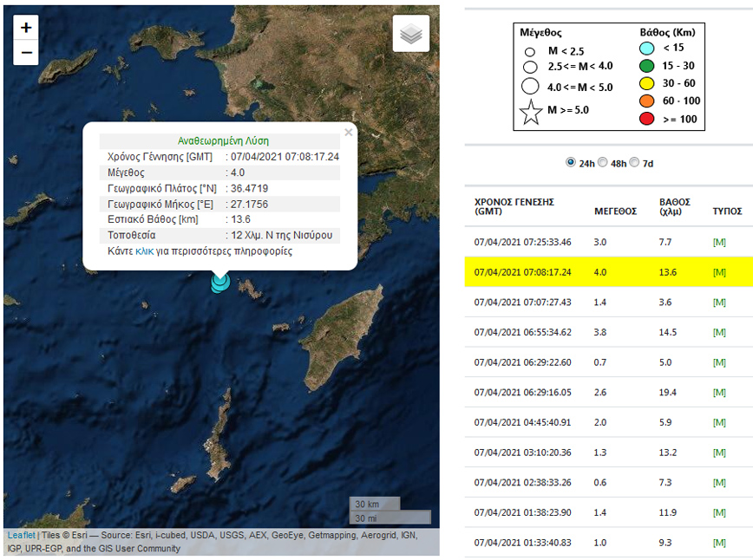Open the Leaflet attribution link
Screen dimensions: 753x560
point(22,537)
